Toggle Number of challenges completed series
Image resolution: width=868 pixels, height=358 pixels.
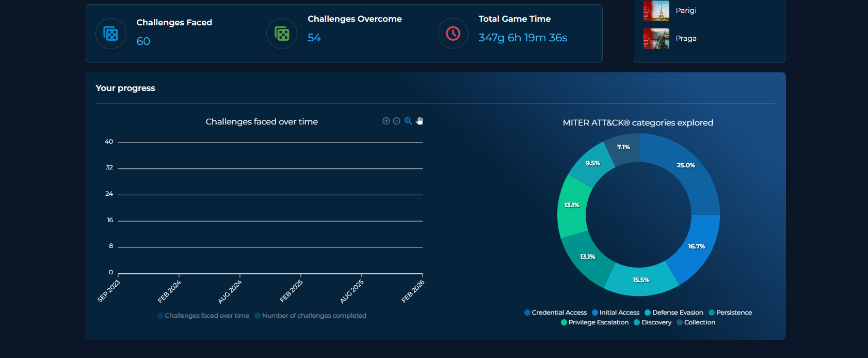point(311,316)
